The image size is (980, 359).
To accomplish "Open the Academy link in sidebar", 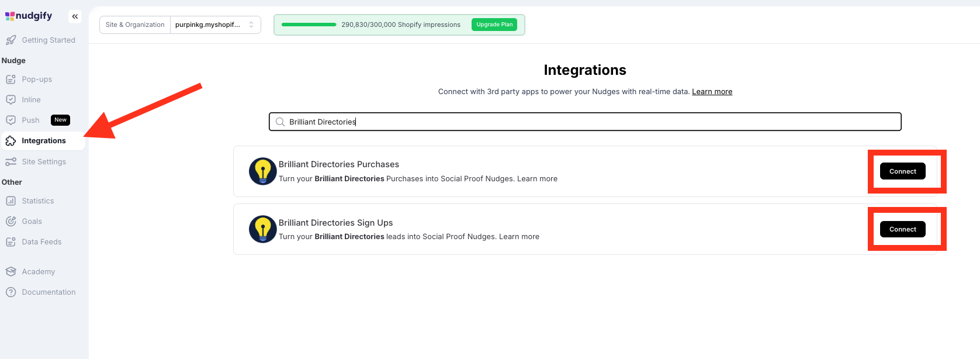I will click(39, 271).
